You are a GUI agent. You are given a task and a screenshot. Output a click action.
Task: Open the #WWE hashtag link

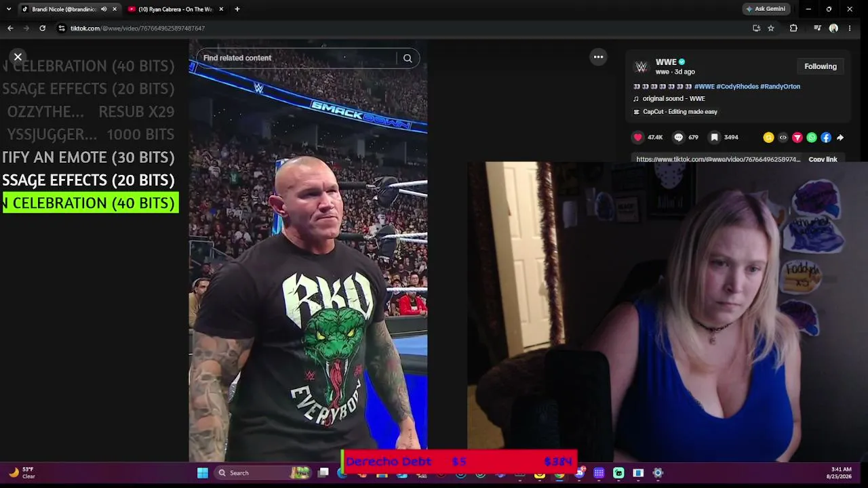704,87
